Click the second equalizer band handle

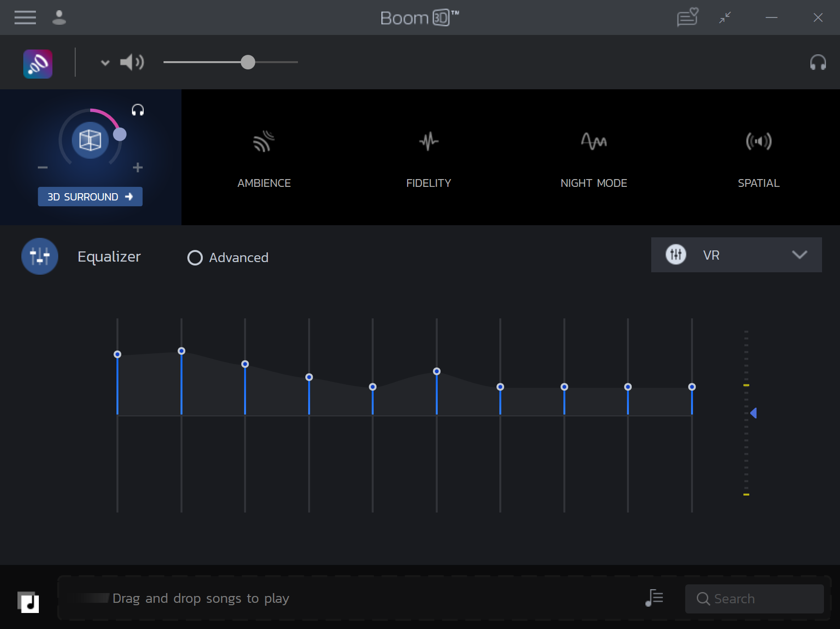[181, 351]
